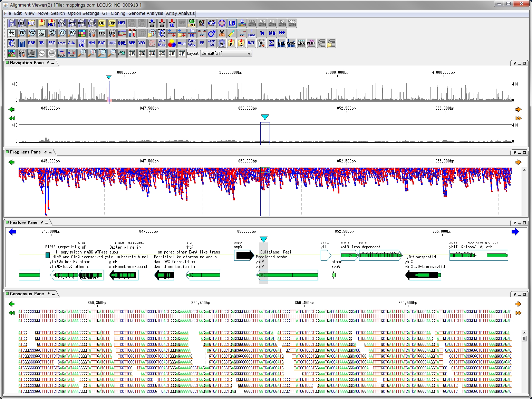Click the Path Way icon
Image resolution: width=532 pixels, height=399 pixels.
click(192, 43)
